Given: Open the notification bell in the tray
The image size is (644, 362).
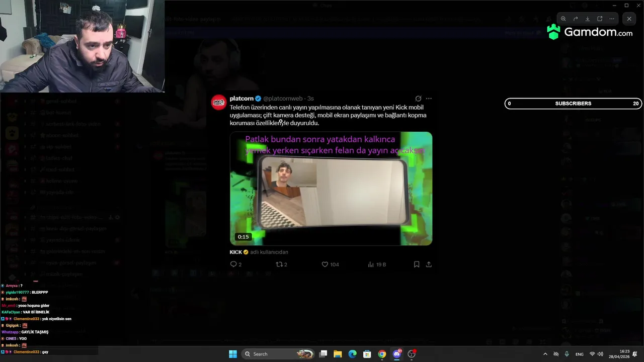Looking at the screenshot, I should coord(635,354).
